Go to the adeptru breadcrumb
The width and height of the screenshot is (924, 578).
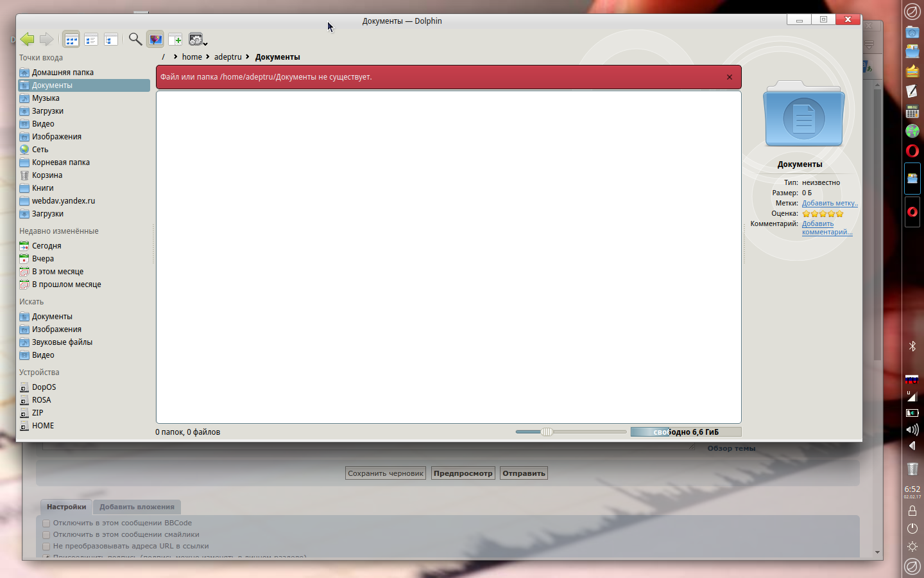click(228, 57)
